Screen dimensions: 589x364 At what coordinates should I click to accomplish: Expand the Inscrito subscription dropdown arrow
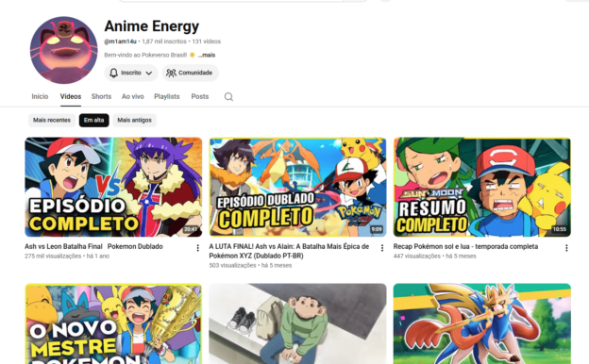point(149,74)
